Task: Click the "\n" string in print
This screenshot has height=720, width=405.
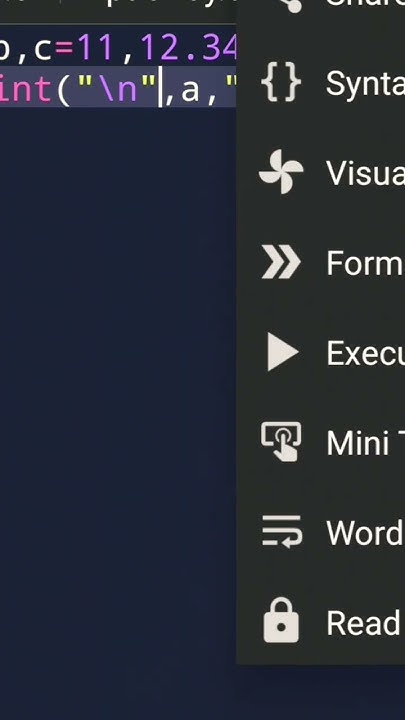Action: (x=117, y=88)
